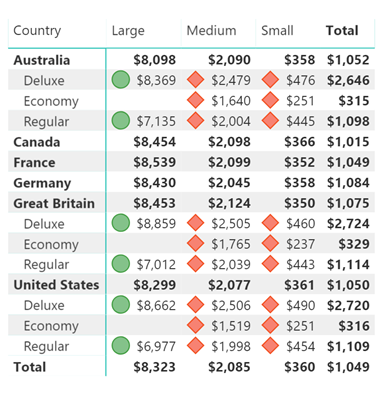Expand the Germany row
This screenshot has height=396, width=389.
coord(42,183)
